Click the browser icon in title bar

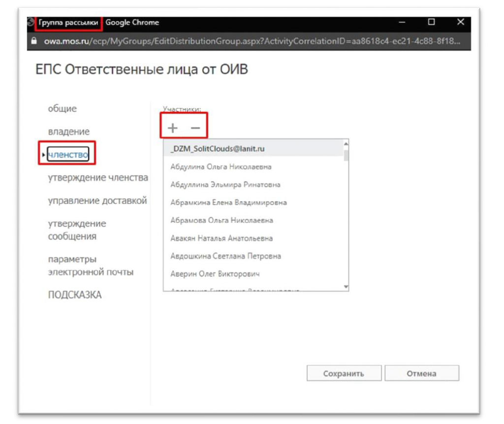click(x=31, y=23)
